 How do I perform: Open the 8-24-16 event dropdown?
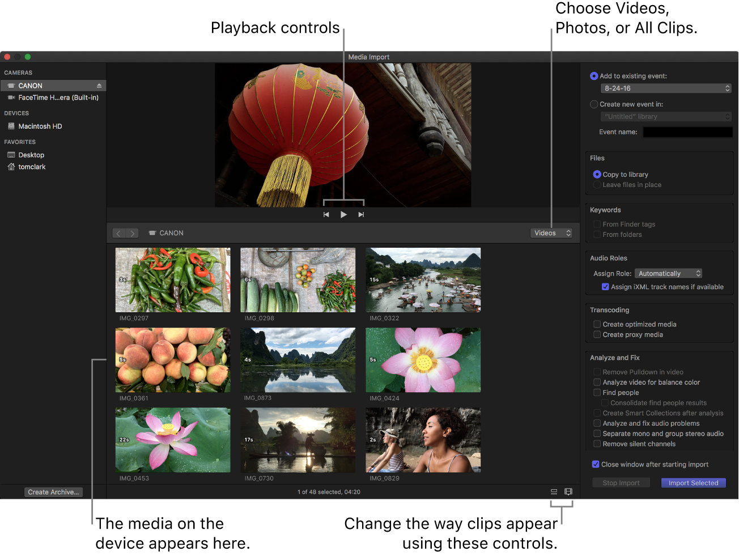pyautogui.click(x=666, y=88)
